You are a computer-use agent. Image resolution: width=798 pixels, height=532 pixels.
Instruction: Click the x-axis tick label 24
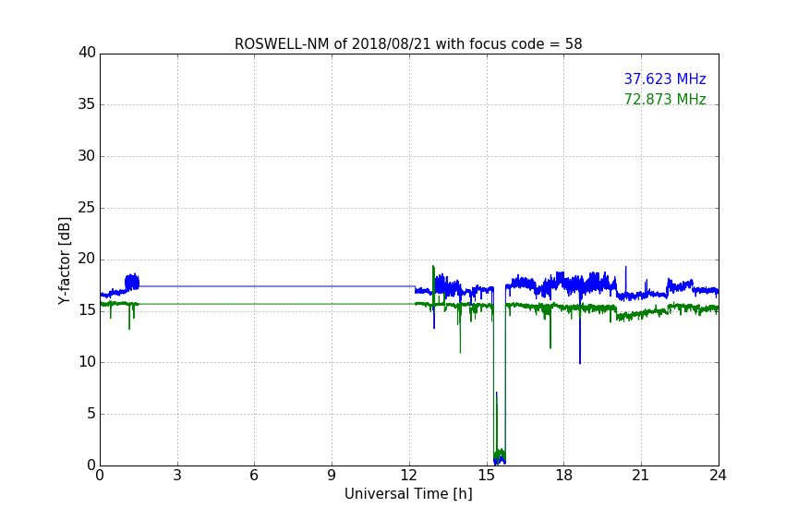[x=718, y=476]
